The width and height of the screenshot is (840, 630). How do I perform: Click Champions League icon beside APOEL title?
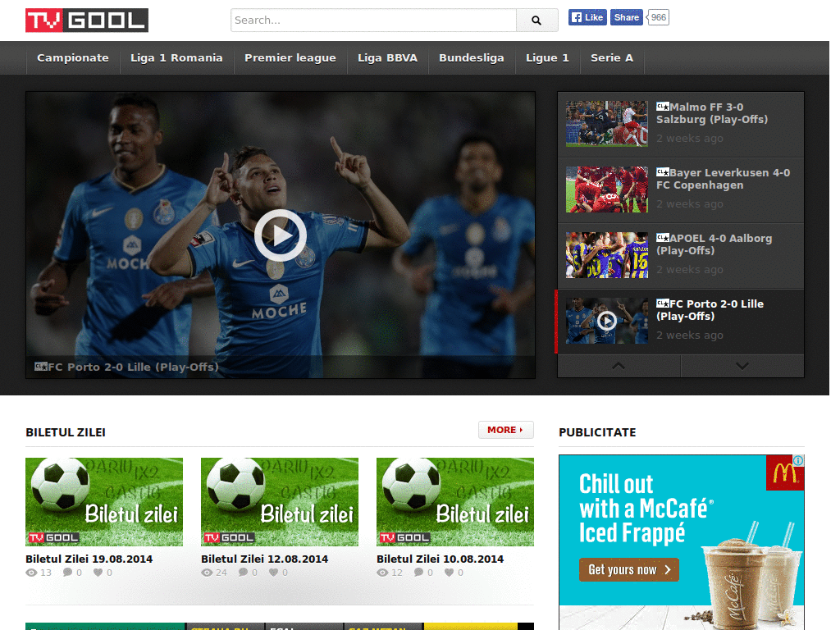click(x=663, y=237)
